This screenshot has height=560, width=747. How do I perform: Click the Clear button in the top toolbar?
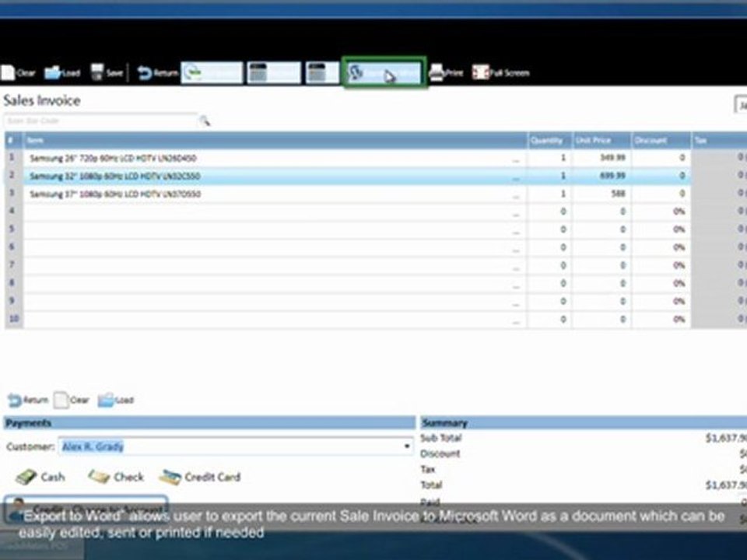tap(18, 73)
